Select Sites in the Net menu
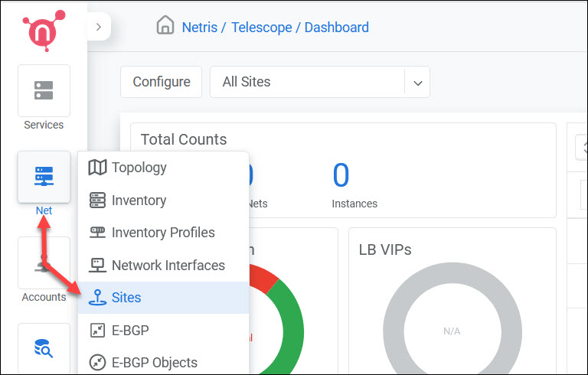This screenshot has width=588, height=375. coord(164,298)
